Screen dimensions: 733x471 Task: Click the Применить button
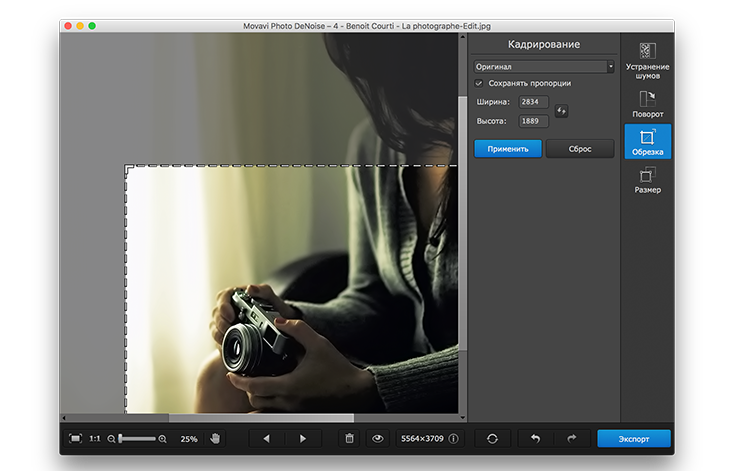508,149
